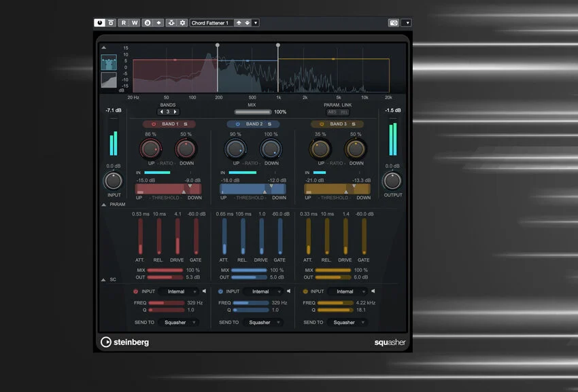Click Band 1 UP ratio knob
Viewport: 578px width, 392px height.
click(x=150, y=149)
